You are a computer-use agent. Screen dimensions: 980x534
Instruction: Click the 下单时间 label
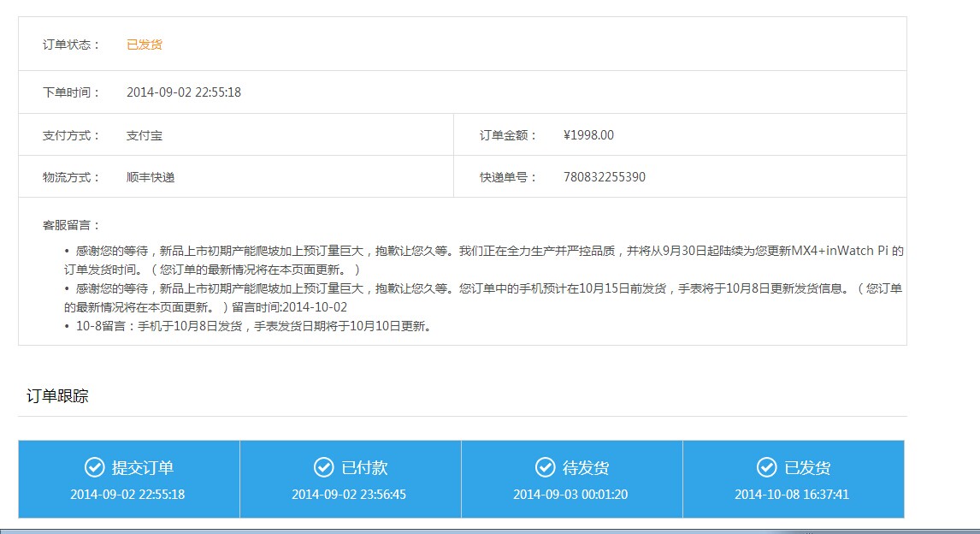71,92
